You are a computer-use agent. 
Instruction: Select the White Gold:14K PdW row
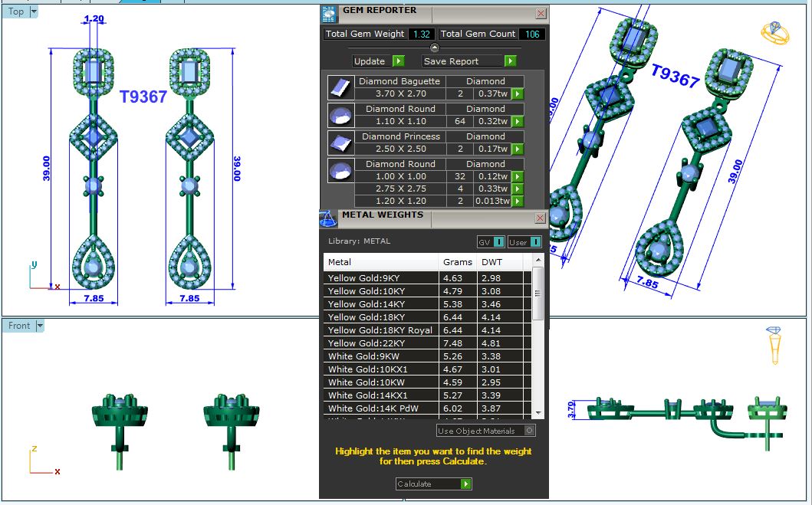380,408
